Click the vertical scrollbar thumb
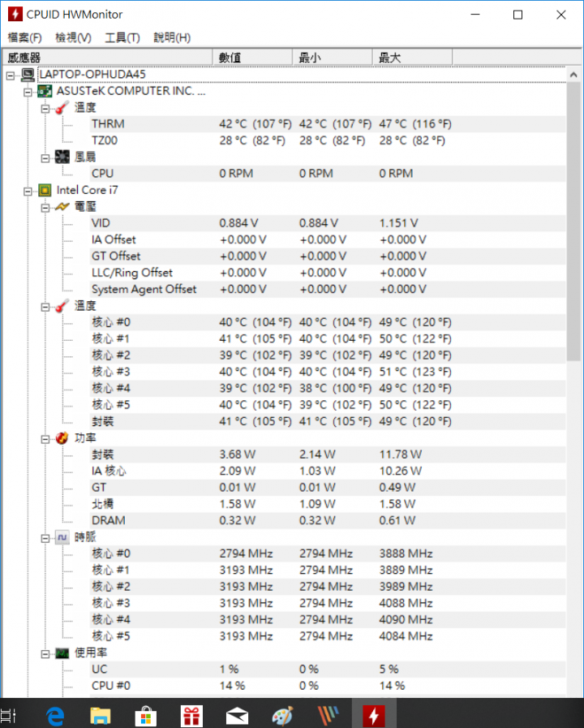Image resolution: width=584 pixels, height=728 pixels. coord(573,222)
